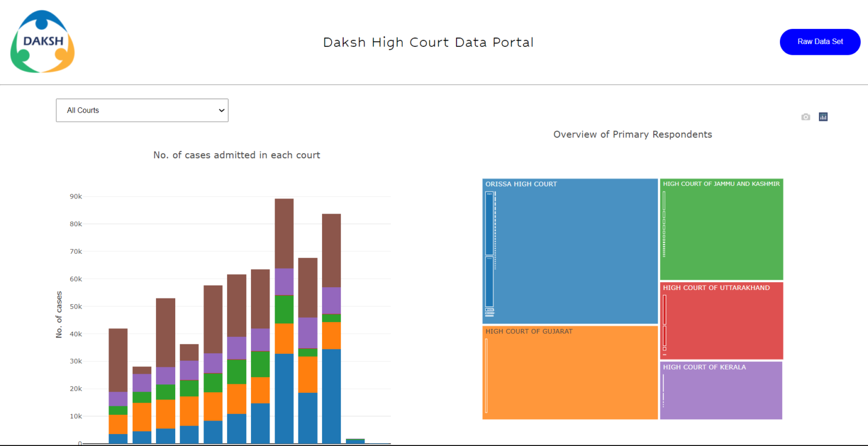The width and height of the screenshot is (868, 446).
Task: Select the ORISSA HIGH COURT treemap tile
Action: coord(570,251)
